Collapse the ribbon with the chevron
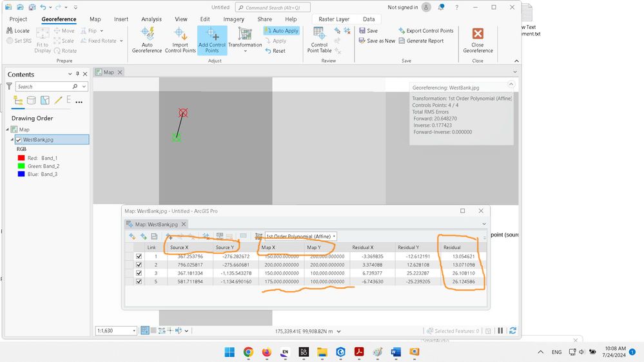Viewport: 644px width, 362px height. [x=516, y=61]
